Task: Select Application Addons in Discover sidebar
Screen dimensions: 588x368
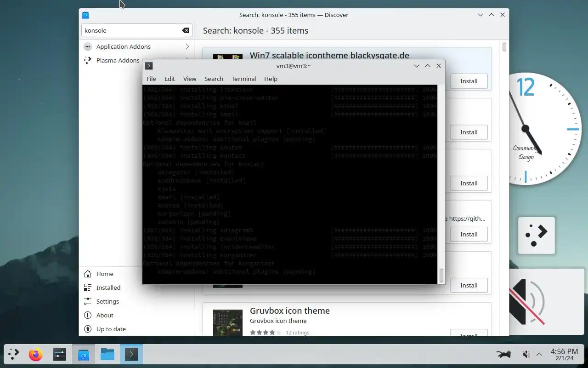Action: pos(137,46)
